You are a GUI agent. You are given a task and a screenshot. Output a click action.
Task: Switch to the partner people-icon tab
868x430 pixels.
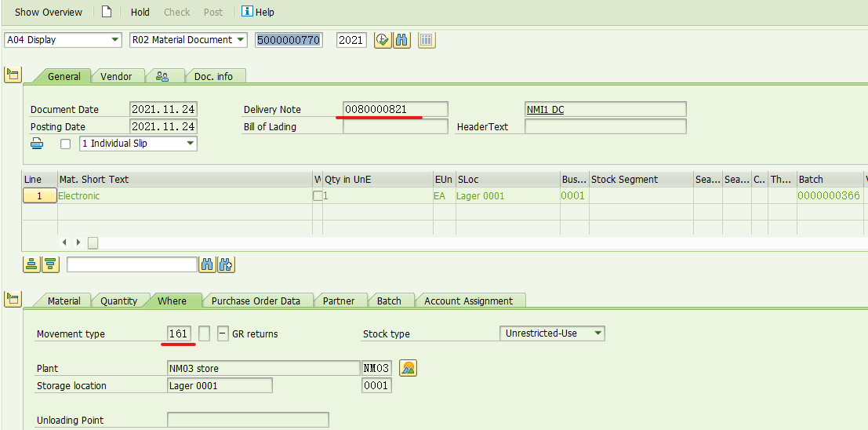(x=162, y=76)
